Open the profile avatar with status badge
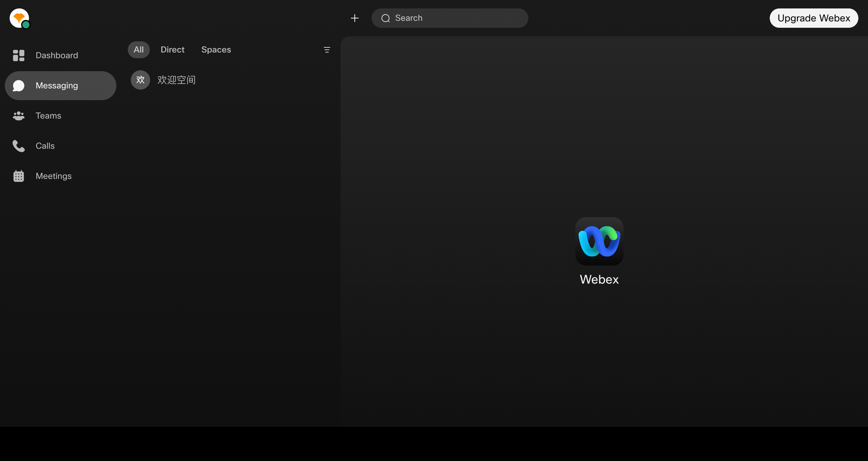Viewport: 868px width, 461px height. click(x=19, y=18)
